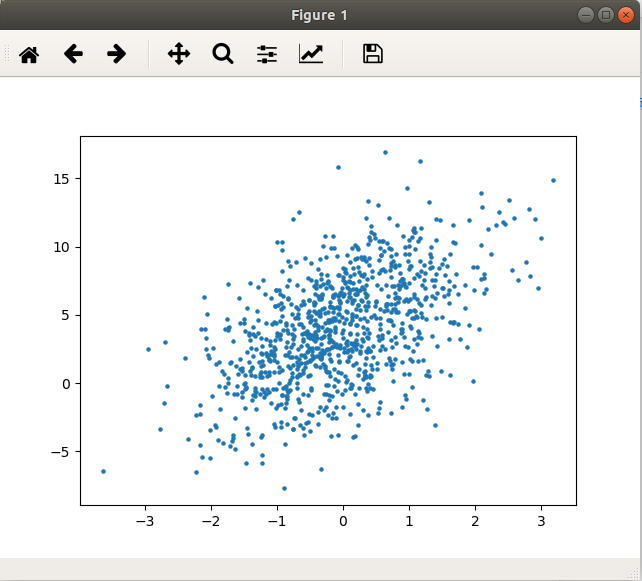Click the y-axis tick label 5
This screenshot has height=581, width=642.
pos(66,316)
